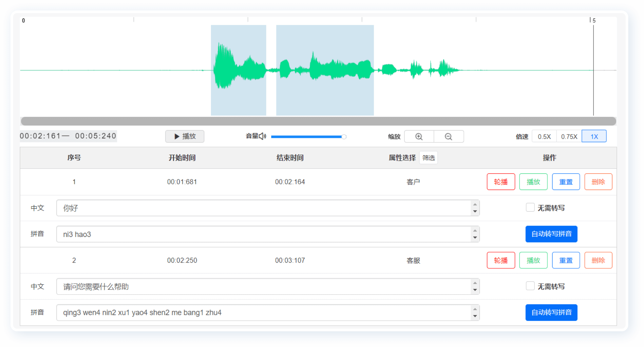Click the zoom in magnifier icon
The width and height of the screenshot is (644, 347).
coord(419,137)
